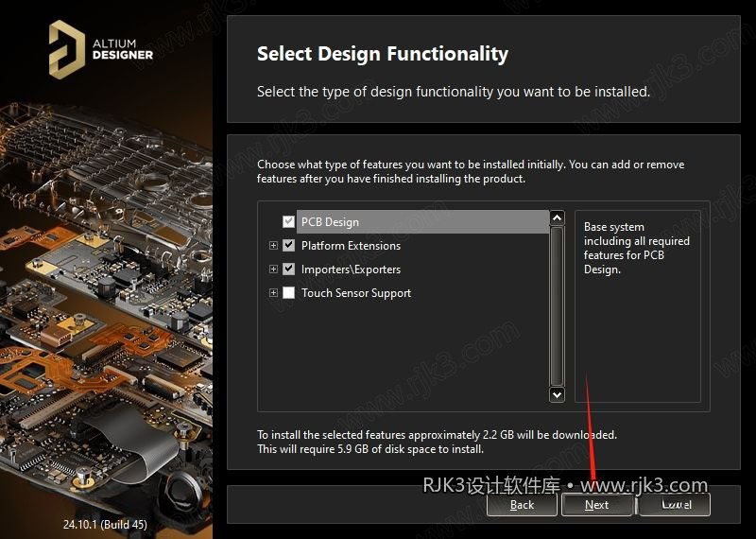Proceed with the Next button
Viewport: 756px width, 539px height.
[597, 505]
